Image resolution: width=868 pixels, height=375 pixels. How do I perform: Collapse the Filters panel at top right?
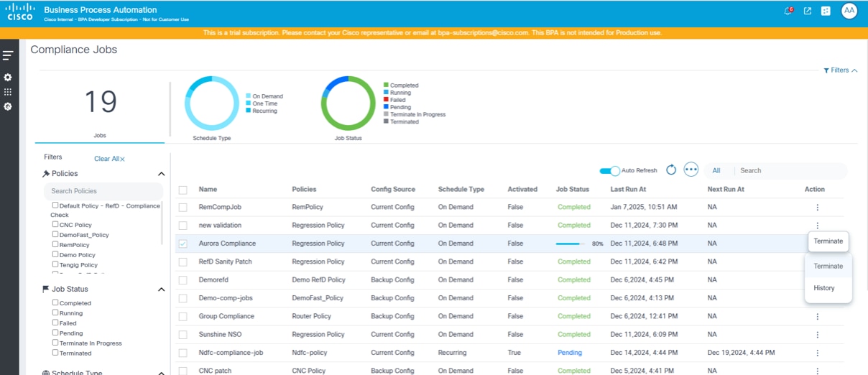coord(840,70)
